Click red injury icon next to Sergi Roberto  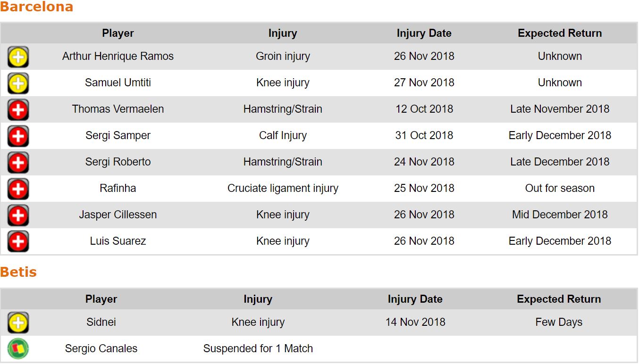[18, 163]
